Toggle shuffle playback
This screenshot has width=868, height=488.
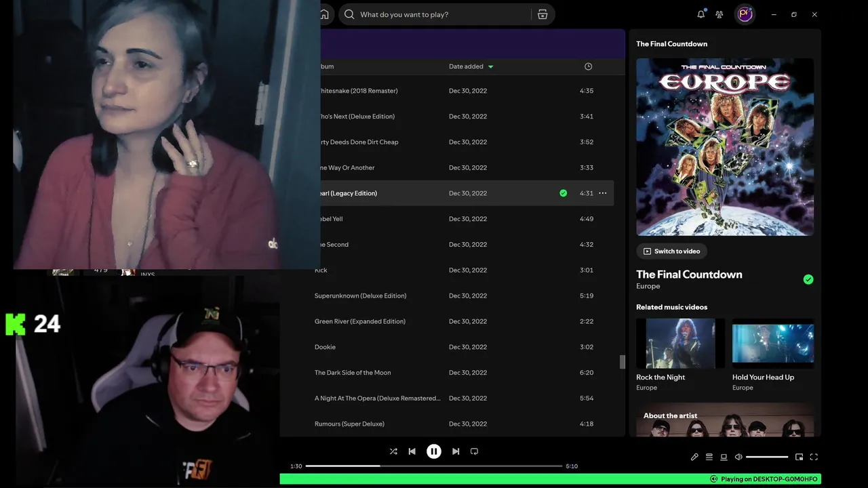coord(393,451)
